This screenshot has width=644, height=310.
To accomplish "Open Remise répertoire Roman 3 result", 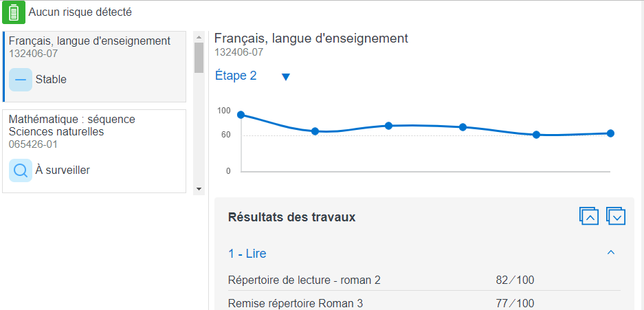I will click(295, 303).
